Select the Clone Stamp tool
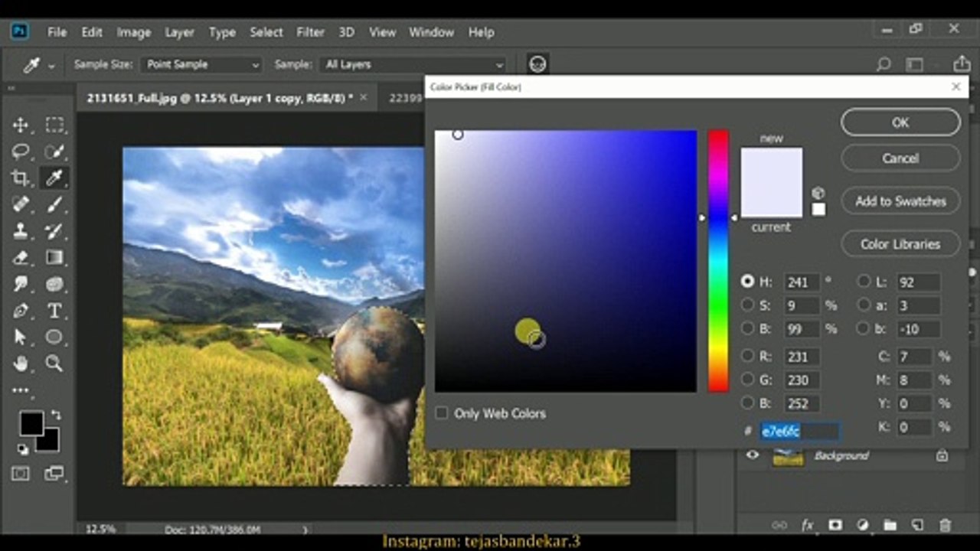Screen dimensions: 980x551 [21, 231]
